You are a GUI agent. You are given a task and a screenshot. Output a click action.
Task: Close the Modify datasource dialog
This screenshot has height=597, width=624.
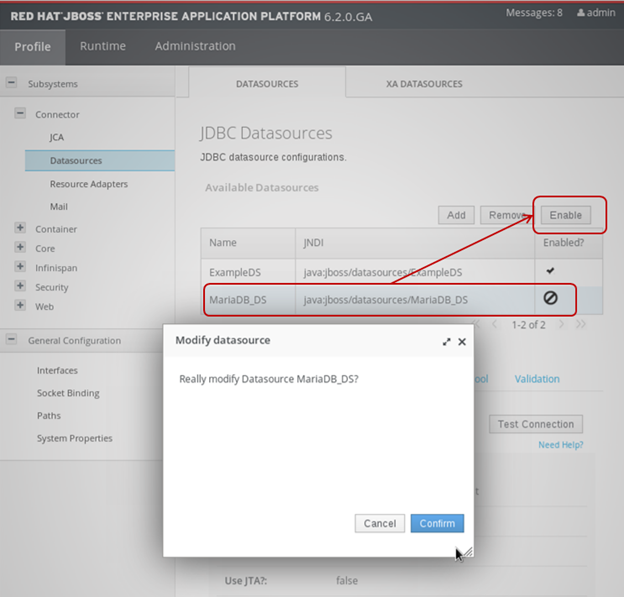(462, 341)
